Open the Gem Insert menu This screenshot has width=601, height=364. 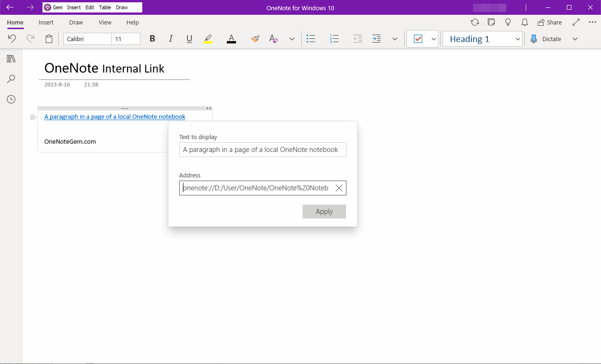tap(73, 7)
